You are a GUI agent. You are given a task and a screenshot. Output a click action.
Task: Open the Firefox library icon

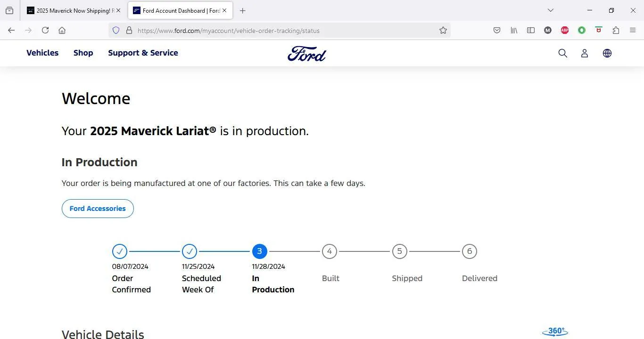(x=514, y=30)
